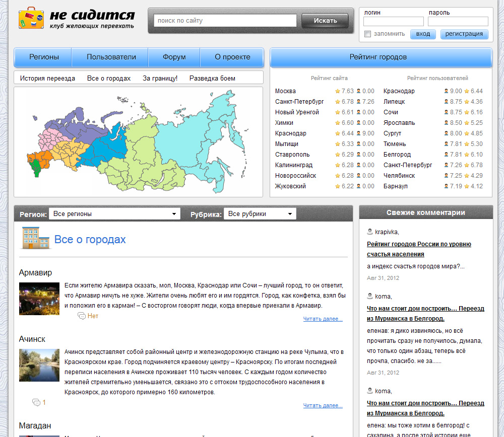
Task: Click the Армавир night photo thumbnail
Action: tap(39, 299)
